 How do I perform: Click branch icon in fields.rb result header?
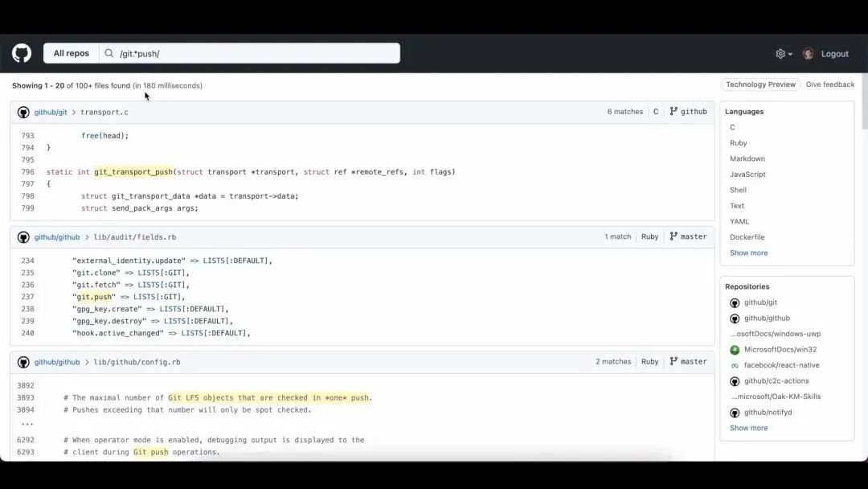(x=674, y=236)
